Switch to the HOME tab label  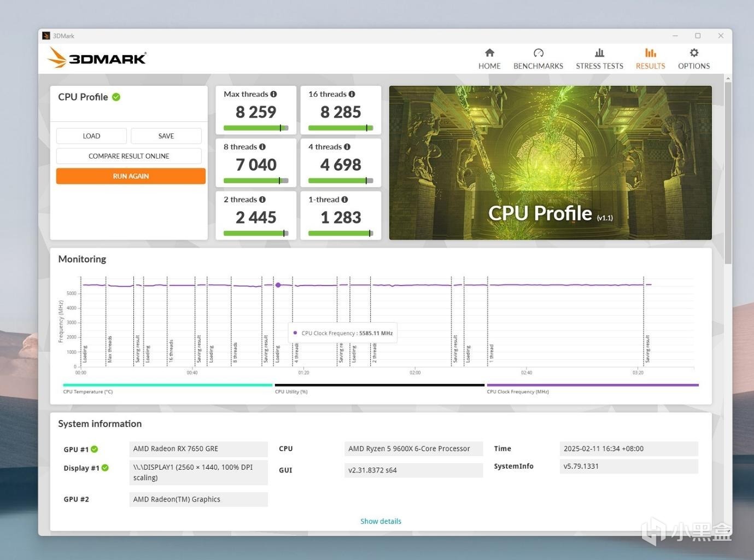tap(489, 66)
